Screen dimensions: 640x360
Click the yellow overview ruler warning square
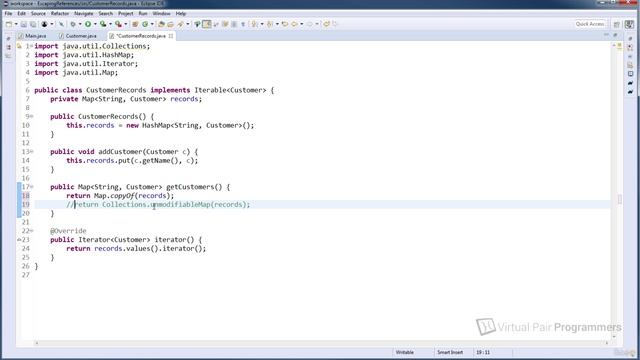tap(619, 45)
